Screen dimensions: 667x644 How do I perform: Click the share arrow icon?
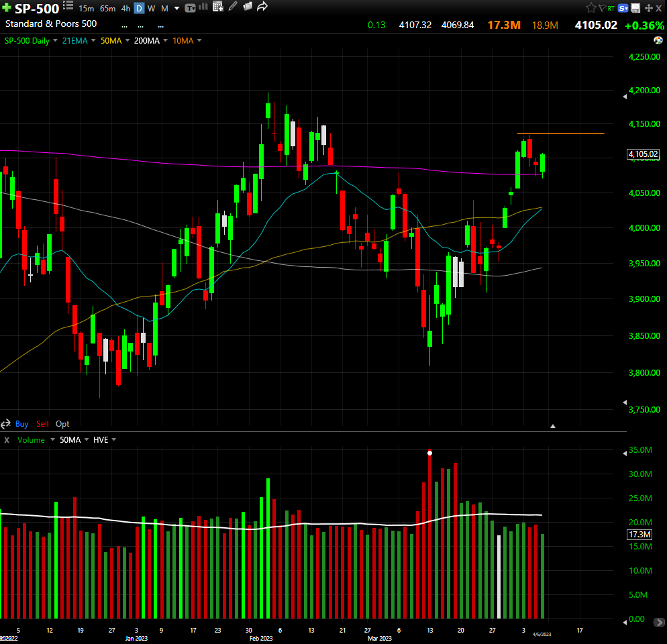click(262, 7)
